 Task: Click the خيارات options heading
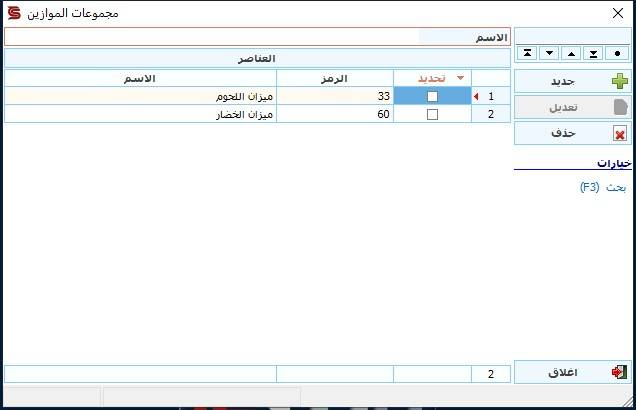pos(614,163)
